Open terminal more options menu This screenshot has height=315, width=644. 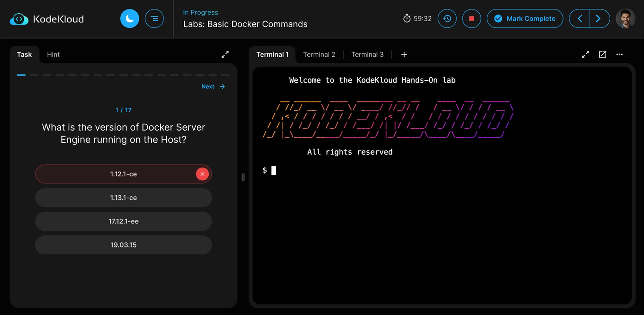click(620, 54)
